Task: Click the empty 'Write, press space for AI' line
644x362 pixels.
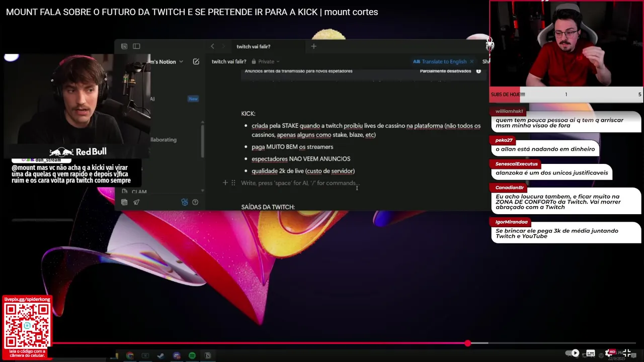Action: 300,183
